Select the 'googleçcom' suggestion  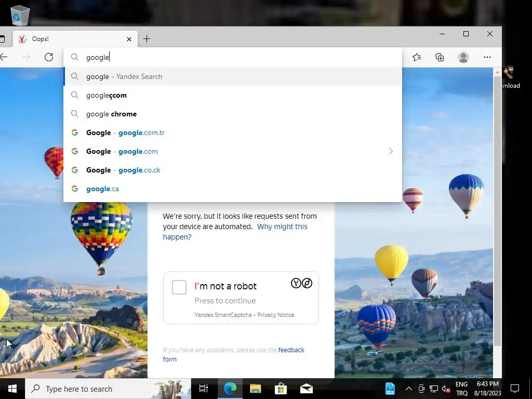point(232,96)
